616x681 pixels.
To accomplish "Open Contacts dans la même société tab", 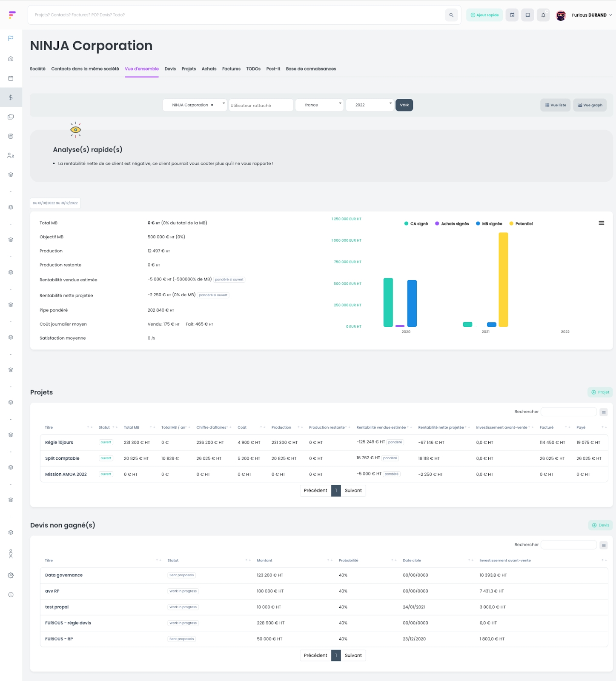I will [x=85, y=69].
